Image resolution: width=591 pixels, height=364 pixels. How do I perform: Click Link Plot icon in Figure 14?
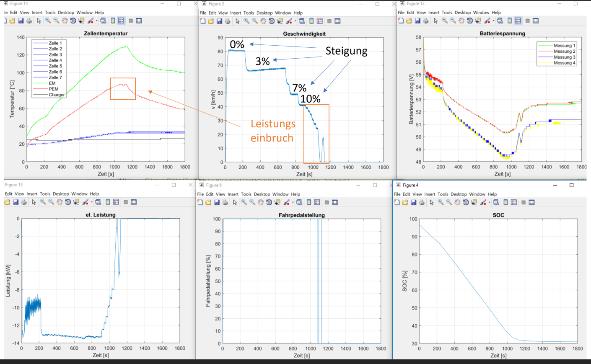click(x=103, y=21)
